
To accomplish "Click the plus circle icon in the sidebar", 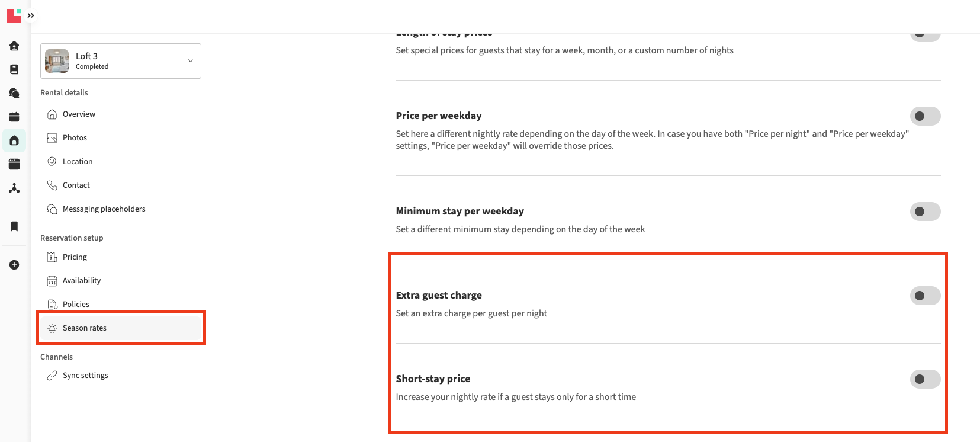I will pyautogui.click(x=14, y=265).
